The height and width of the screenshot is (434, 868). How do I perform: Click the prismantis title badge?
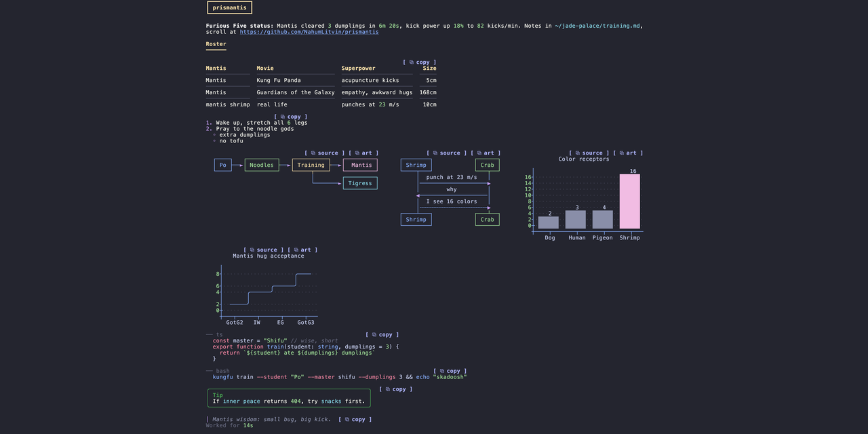click(x=230, y=7)
